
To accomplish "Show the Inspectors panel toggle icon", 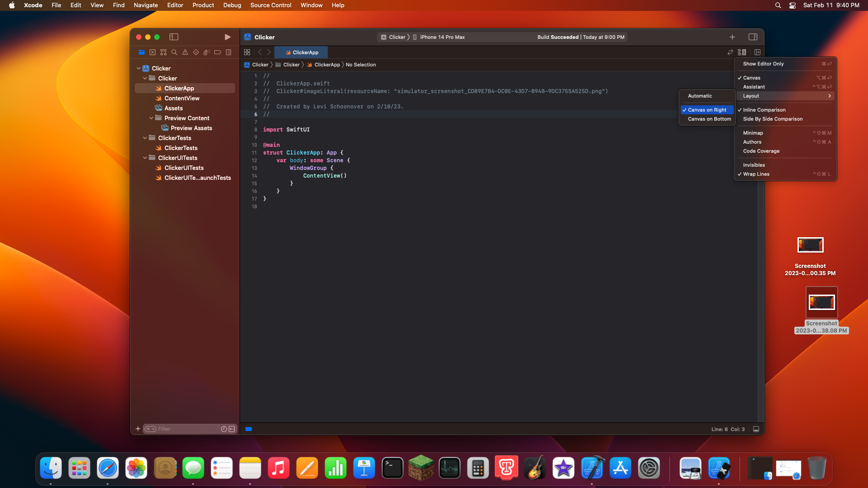I will (753, 37).
